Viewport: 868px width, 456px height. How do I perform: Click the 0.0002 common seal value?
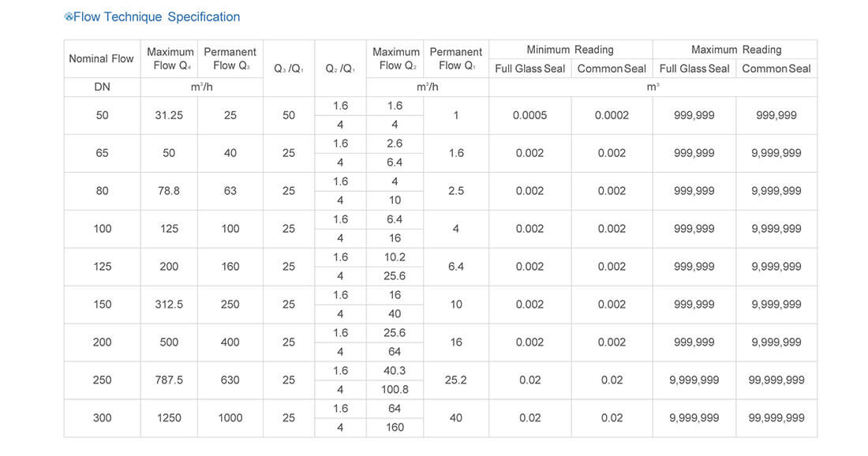(x=612, y=115)
